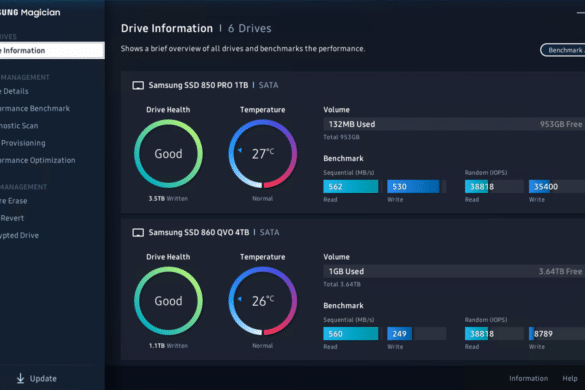Viewport: 585px width, 390px height.
Task: Click the 1.1TB Written label
Action: point(168,346)
